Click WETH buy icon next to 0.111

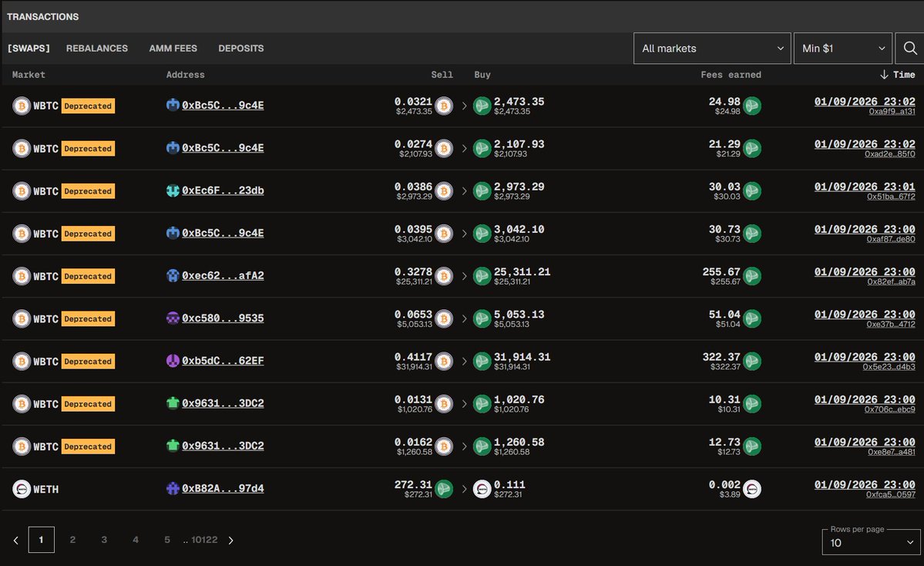[x=482, y=489]
